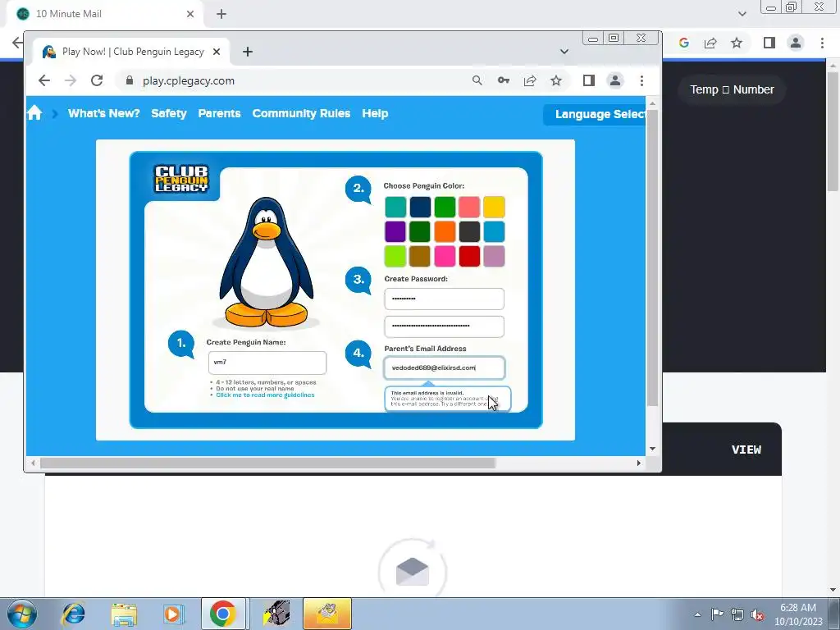This screenshot has height=630, width=840.
Task: Bookmark star in 10 Minute Mail window
Action: [737, 43]
